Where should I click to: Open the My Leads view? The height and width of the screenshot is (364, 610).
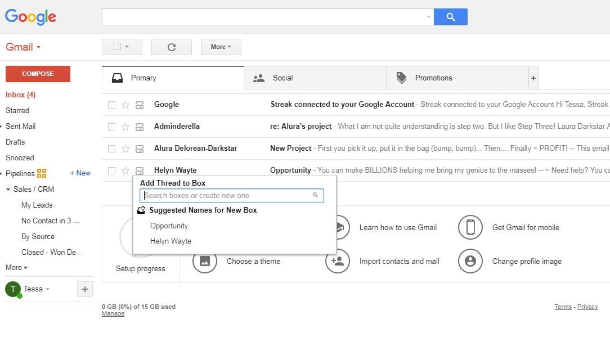tap(37, 205)
